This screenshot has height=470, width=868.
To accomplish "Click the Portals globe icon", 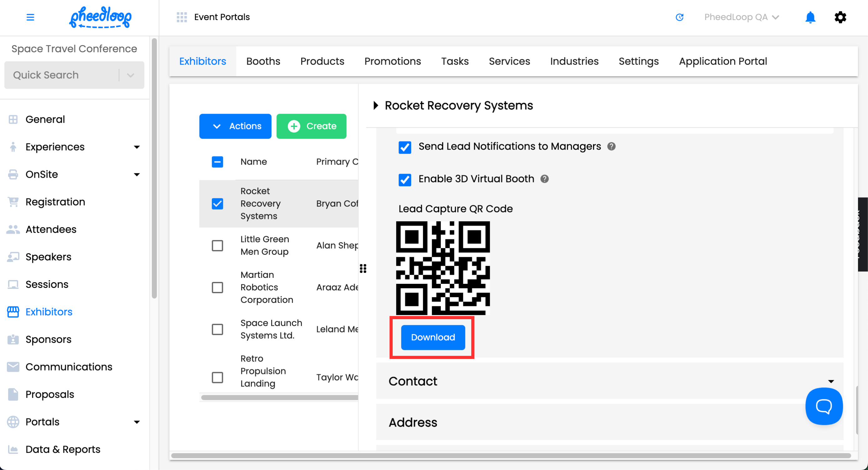I will [x=13, y=422].
